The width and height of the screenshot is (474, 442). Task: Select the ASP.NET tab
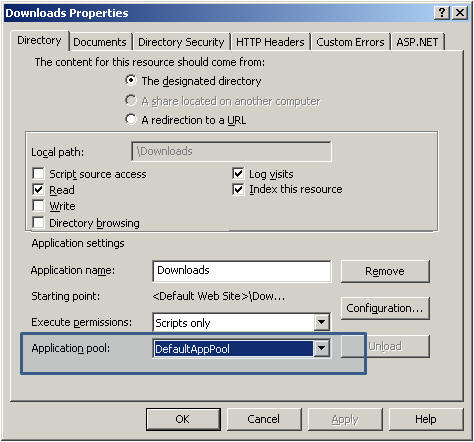tap(417, 42)
